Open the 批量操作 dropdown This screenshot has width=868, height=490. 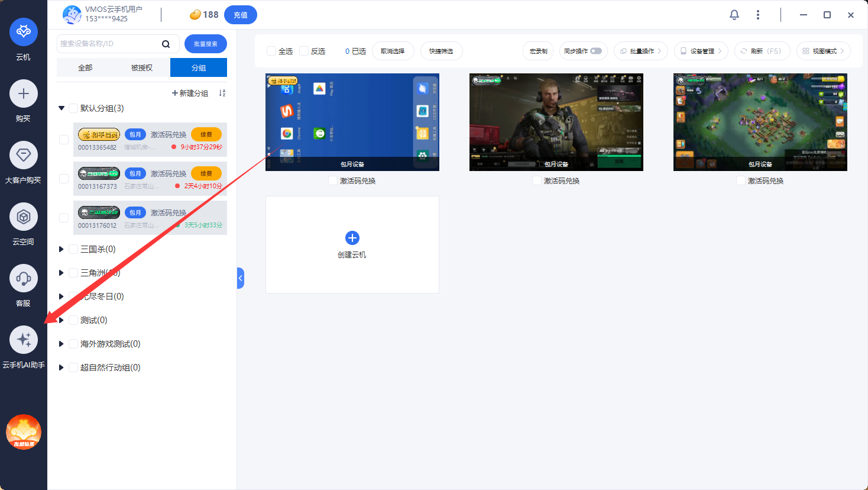point(641,51)
